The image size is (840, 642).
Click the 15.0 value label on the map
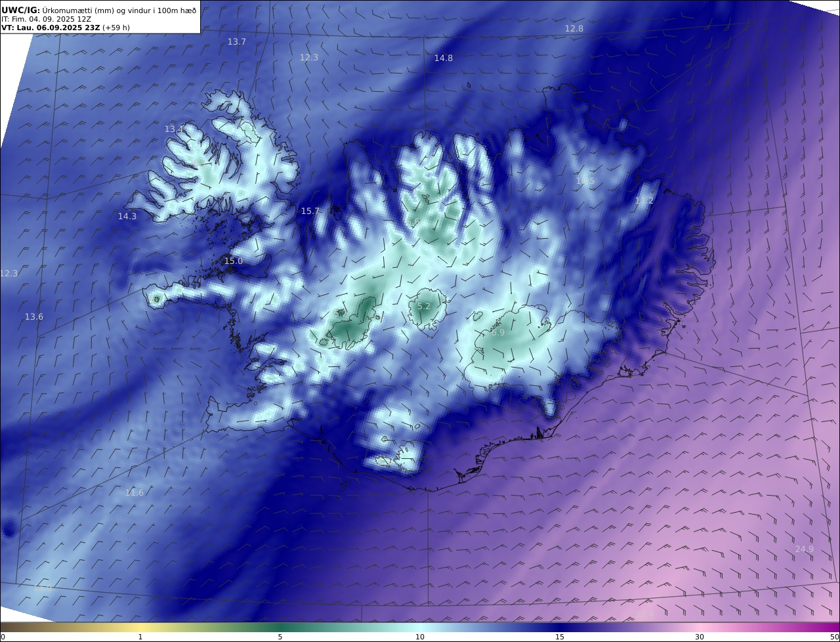(234, 261)
